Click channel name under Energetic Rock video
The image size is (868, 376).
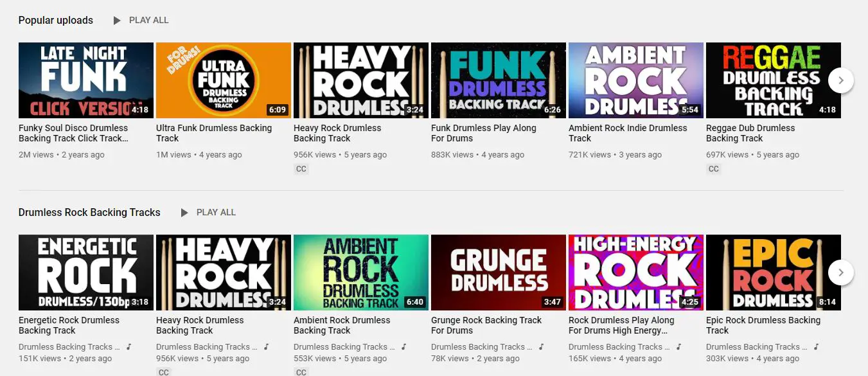pos(69,347)
